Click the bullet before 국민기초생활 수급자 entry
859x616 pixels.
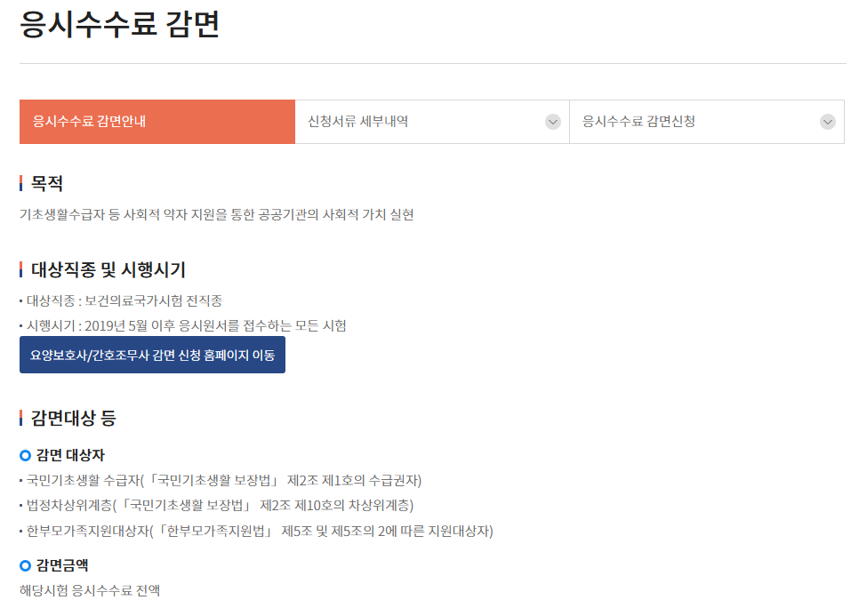point(22,479)
